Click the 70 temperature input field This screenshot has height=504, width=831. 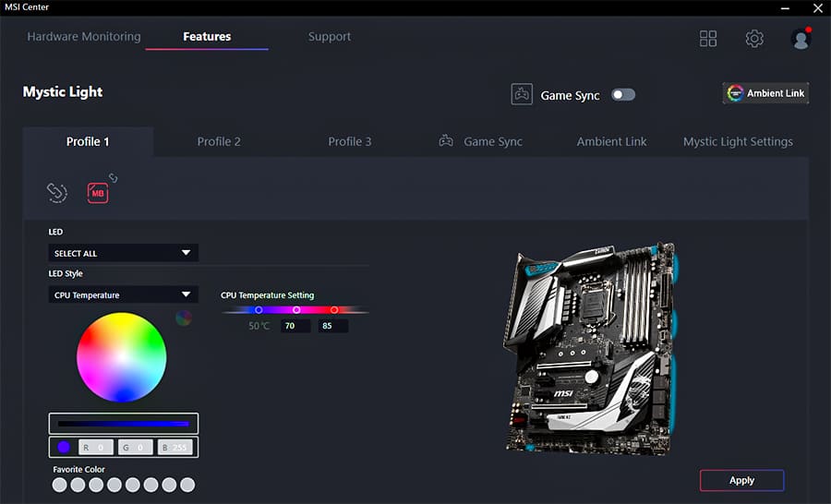click(295, 326)
